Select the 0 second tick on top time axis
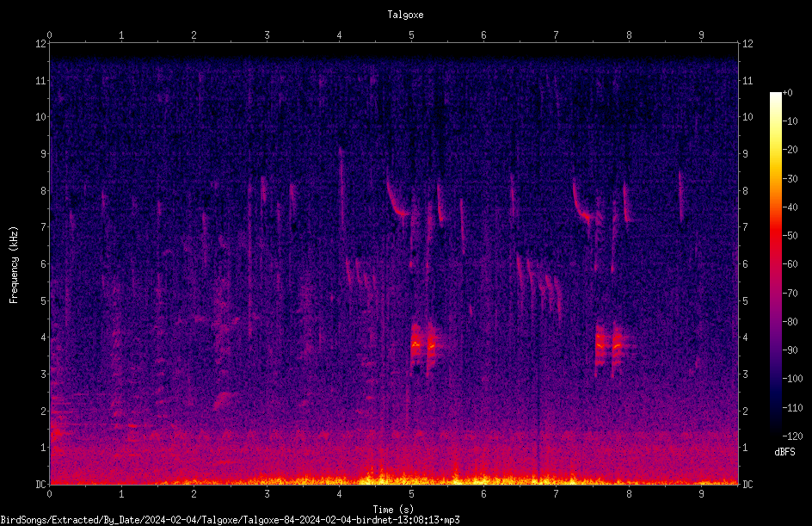The image size is (812, 526). tap(49, 35)
